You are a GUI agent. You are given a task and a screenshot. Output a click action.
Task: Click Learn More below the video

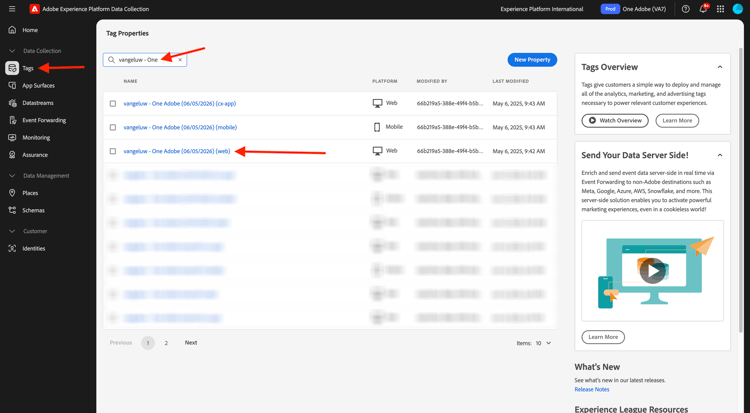pos(603,337)
